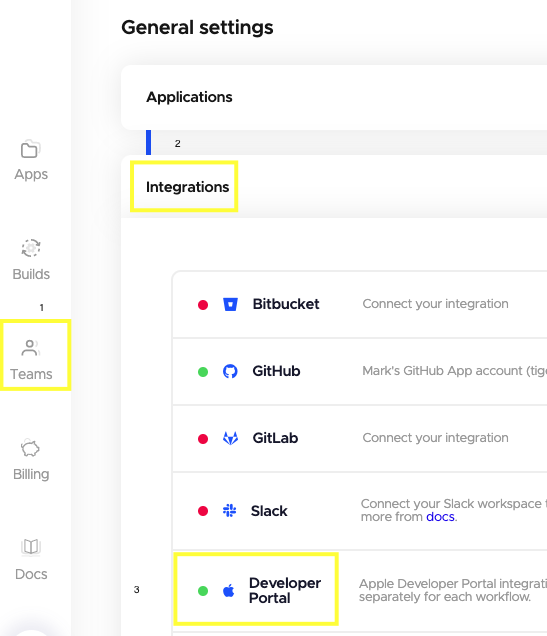Click the Bitbucket logo icon
Image resolution: width=547 pixels, height=636 pixels.
pyautogui.click(x=230, y=304)
